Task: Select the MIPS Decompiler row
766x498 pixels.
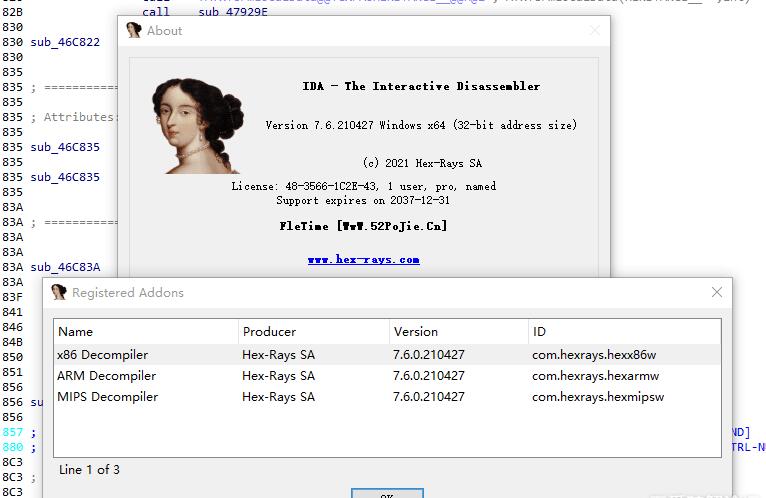Action: [387, 396]
